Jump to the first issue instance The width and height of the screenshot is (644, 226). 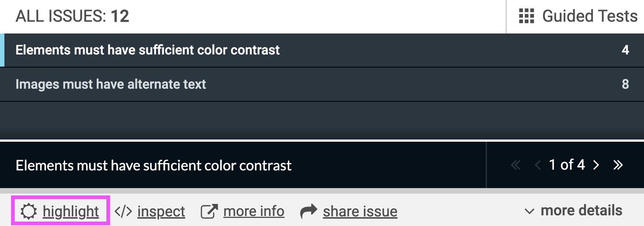point(516,165)
